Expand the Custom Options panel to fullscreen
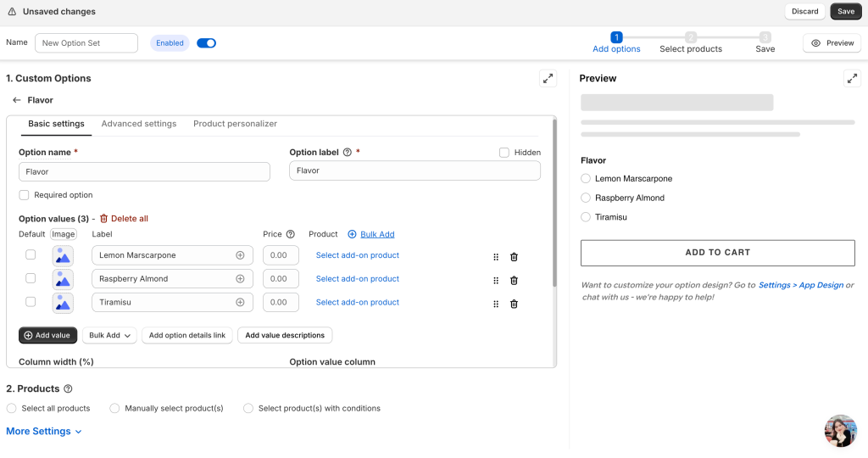Image resolution: width=868 pixels, height=458 pixels. point(548,78)
